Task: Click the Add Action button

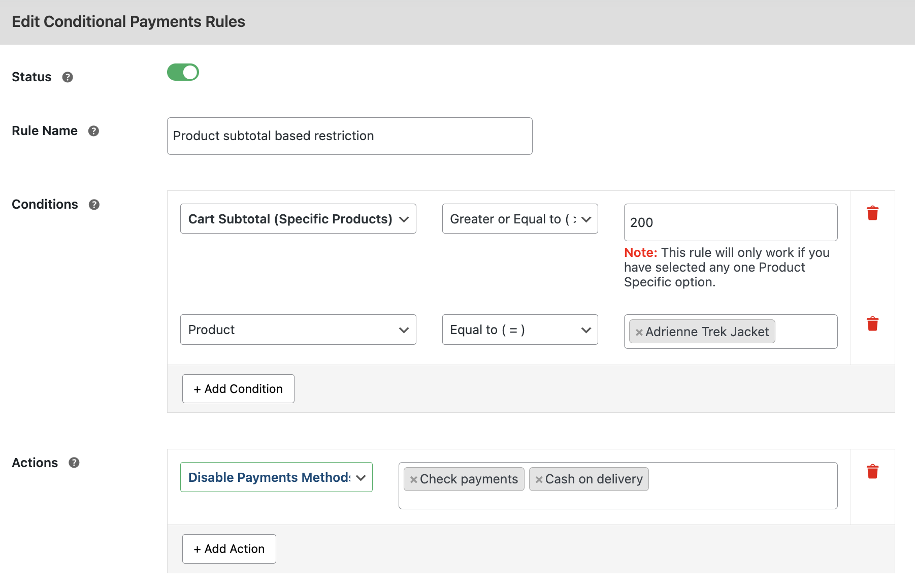Action: pos(229,549)
